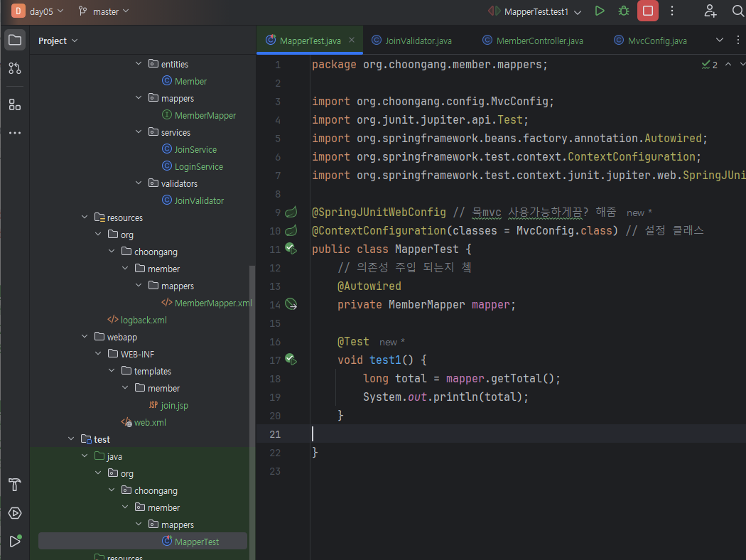Open the master branch dropdown
The image size is (746, 560).
[104, 11]
